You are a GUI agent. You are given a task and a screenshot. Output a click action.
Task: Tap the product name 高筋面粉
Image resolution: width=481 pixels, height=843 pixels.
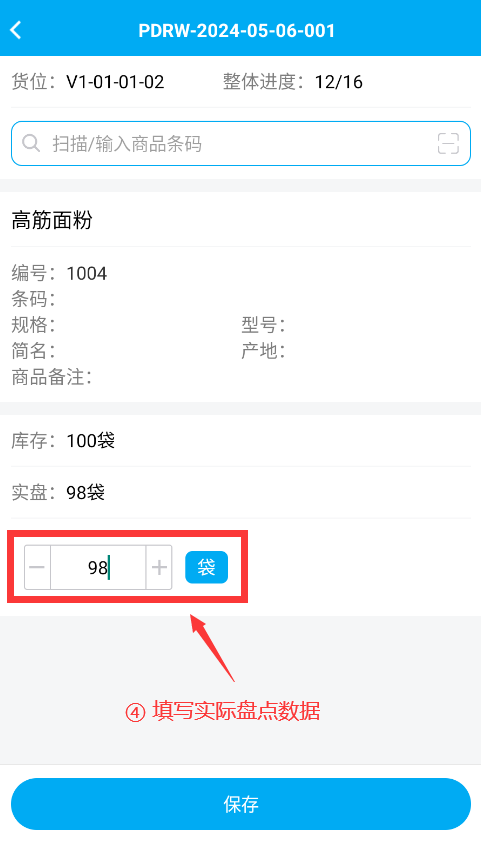click(52, 220)
